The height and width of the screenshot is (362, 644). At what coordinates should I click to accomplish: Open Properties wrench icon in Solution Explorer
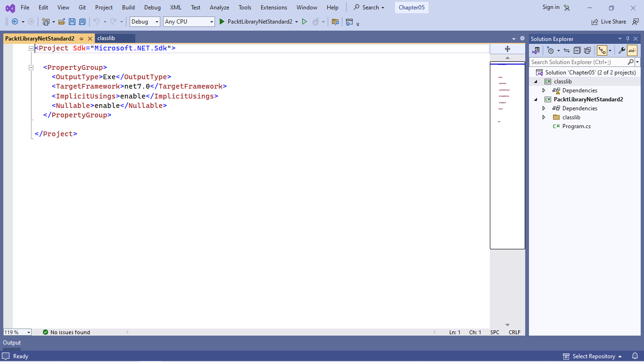621,50
